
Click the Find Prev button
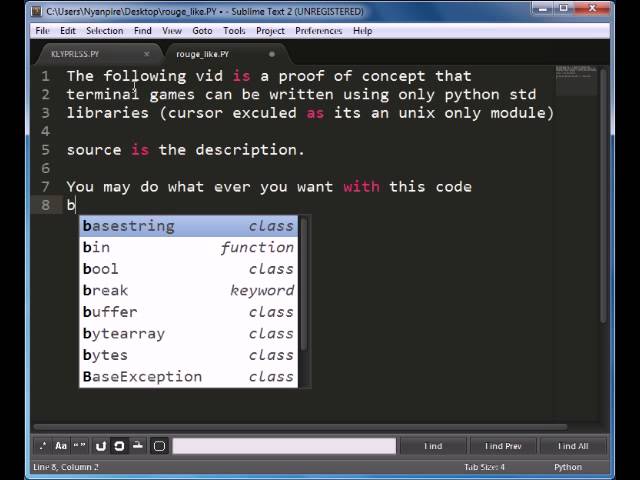[503, 446]
